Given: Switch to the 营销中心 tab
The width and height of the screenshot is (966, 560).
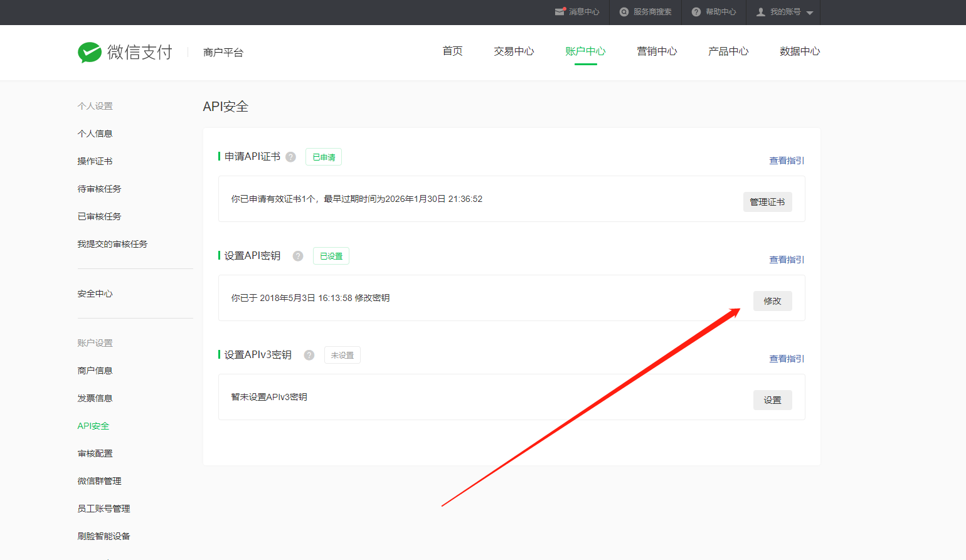Looking at the screenshot, I should 657,51.
